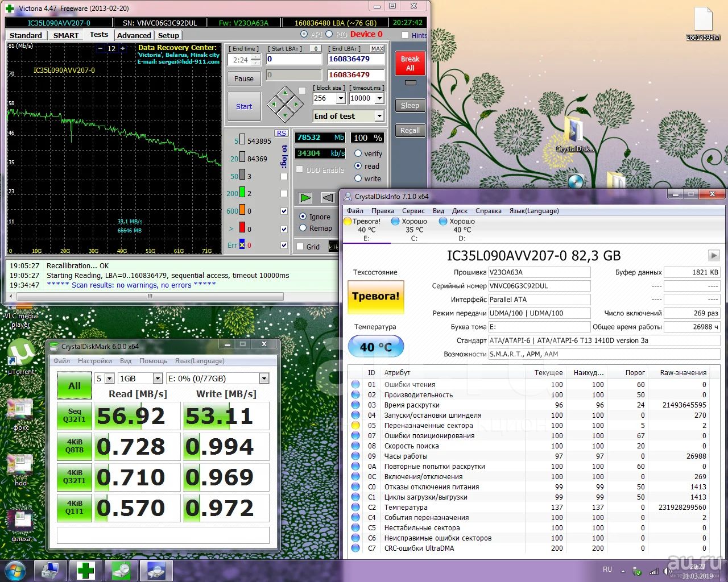This screenshot has width=728, height=582.
Task: Click the Start LBA input field
Action: point(294,59)
